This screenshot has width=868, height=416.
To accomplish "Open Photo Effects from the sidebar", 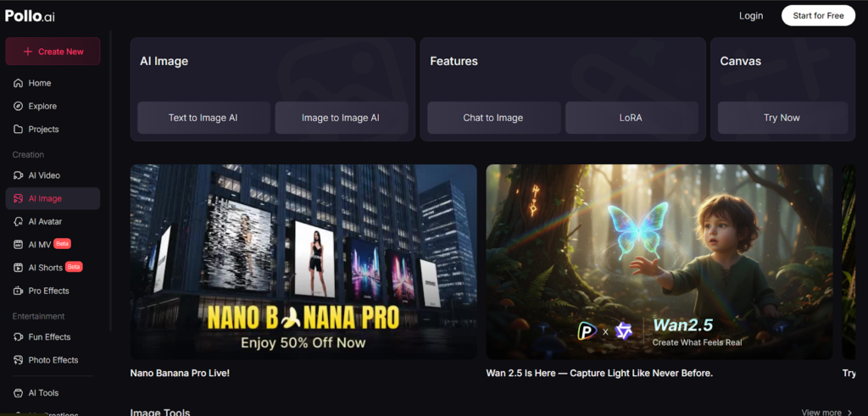I will pos(19,360).
